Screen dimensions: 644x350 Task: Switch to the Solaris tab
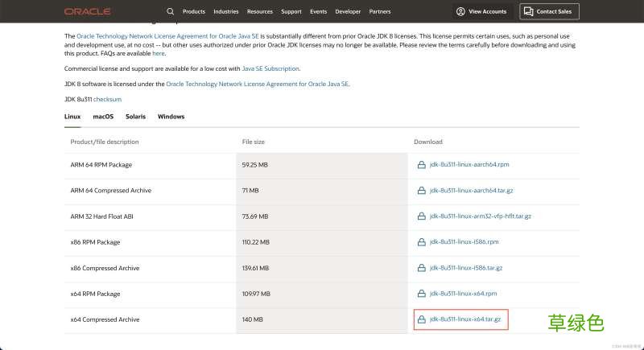[x=135, y=117]
